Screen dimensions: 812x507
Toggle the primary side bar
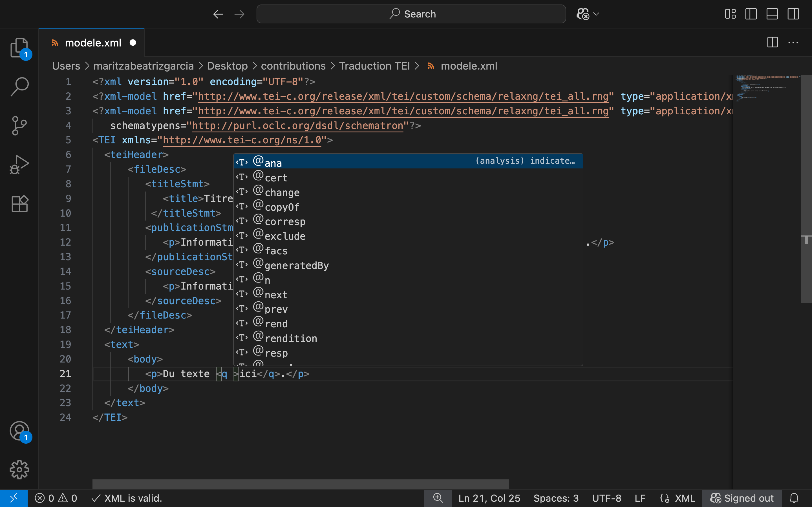751,14
